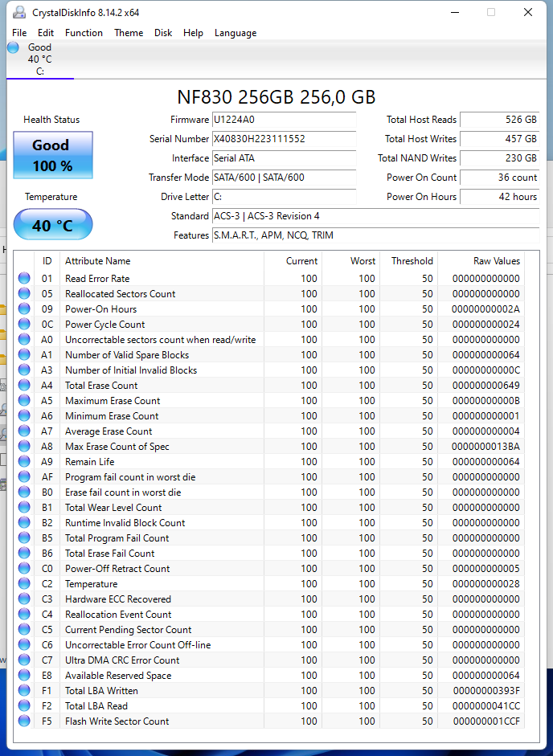Select the Total LBA Read row

coord(269,706)
